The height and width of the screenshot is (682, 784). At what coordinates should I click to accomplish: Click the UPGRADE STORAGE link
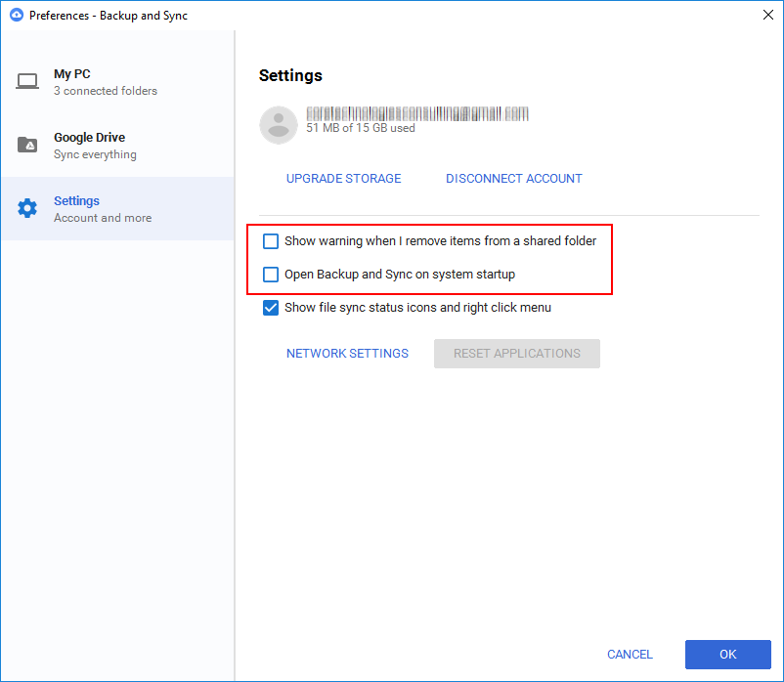pos(343,179)
